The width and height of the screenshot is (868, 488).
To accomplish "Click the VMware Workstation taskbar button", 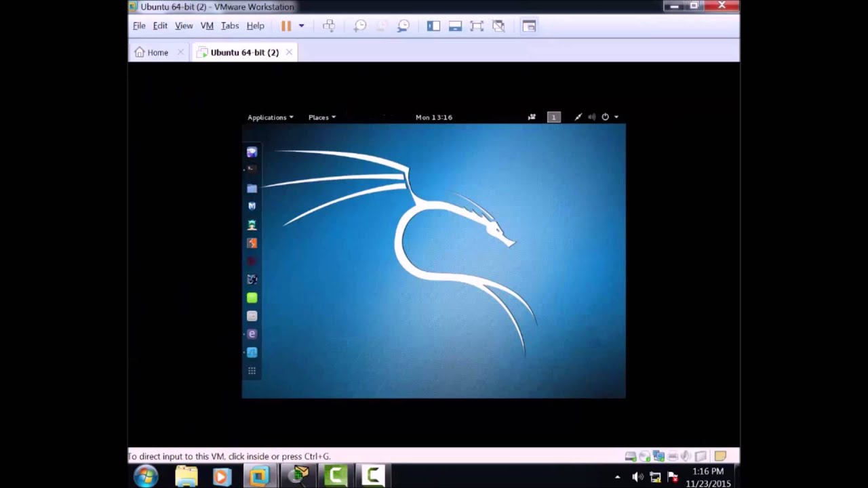I will [x=259, y=476].
